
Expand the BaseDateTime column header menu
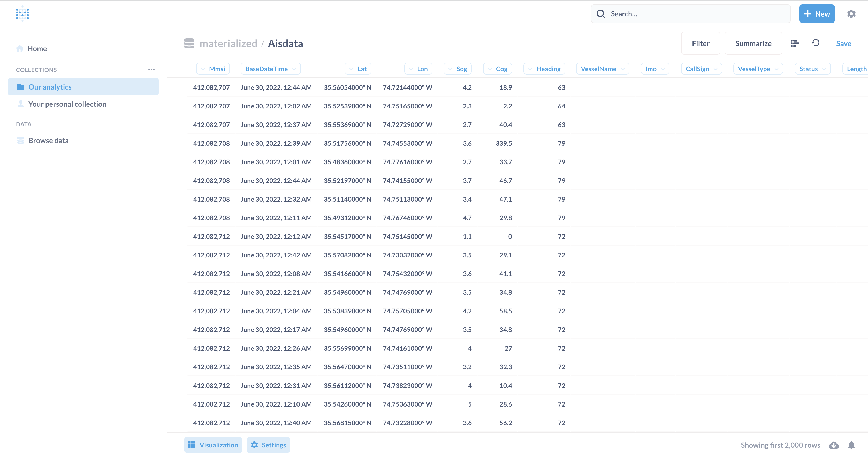click(270, 69)
